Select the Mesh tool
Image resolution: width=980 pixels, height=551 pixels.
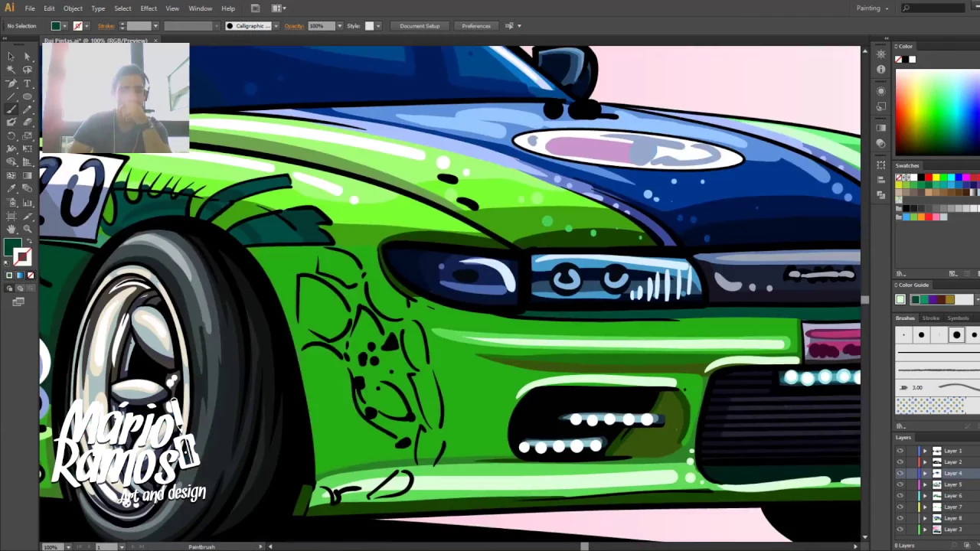[x=11, y=175]
